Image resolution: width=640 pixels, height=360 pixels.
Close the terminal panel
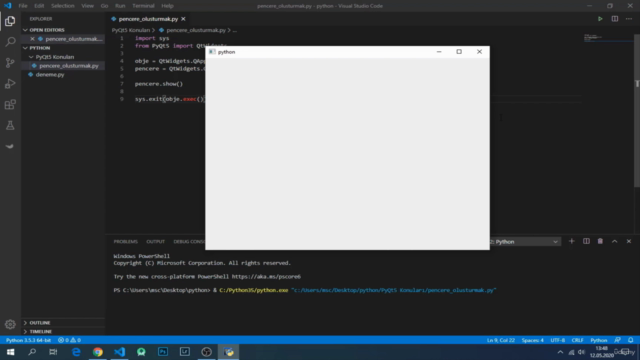point(629,241)
